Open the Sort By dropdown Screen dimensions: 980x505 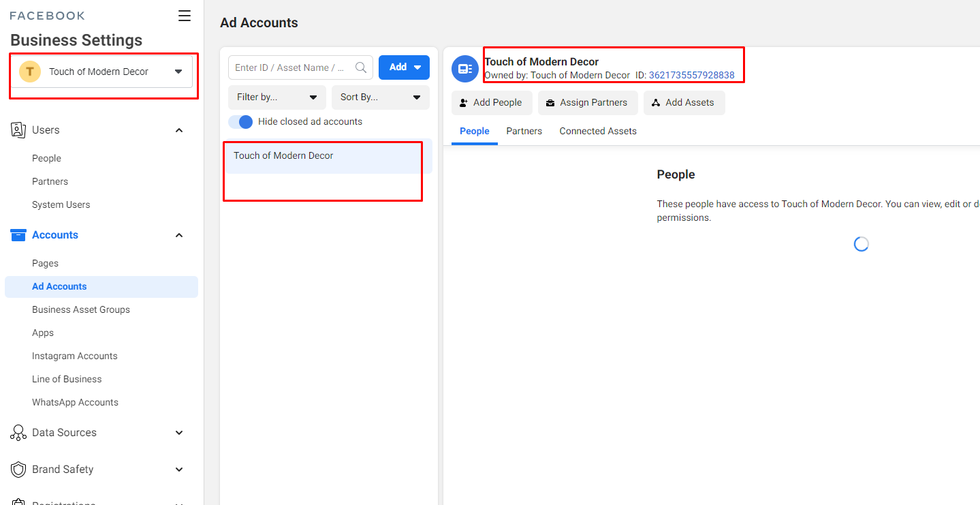(380, 97)
